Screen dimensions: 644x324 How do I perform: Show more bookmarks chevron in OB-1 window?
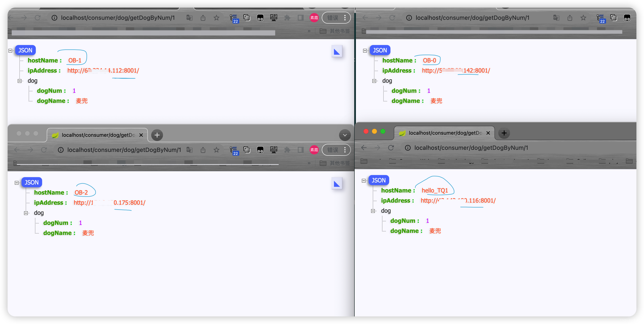tap(309, 31)
